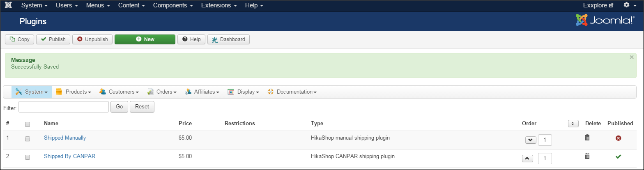This screenshot has height=170, width=644.
Task: Open the Shipped By CANPAR plugin link
Action: (x=69, y=156)
